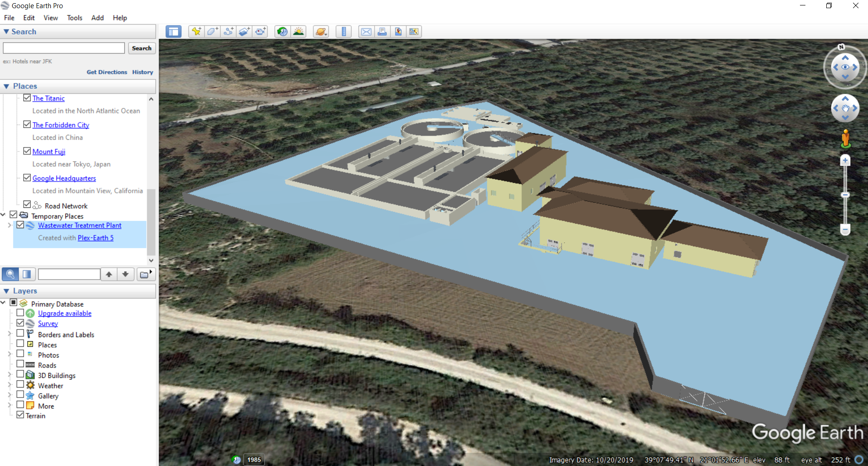Click the move joystick hand center
This screenshot has width=868, height=466.
click(845, 108)
